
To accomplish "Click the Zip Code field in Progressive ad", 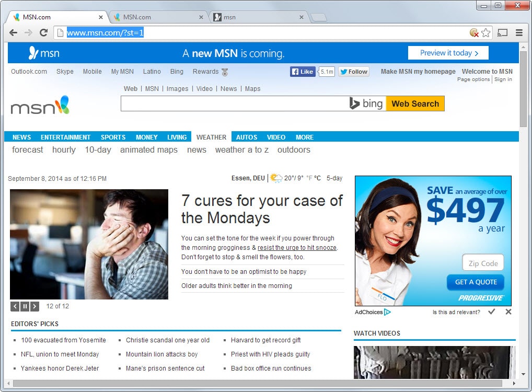I will click(x=483, y=263).
